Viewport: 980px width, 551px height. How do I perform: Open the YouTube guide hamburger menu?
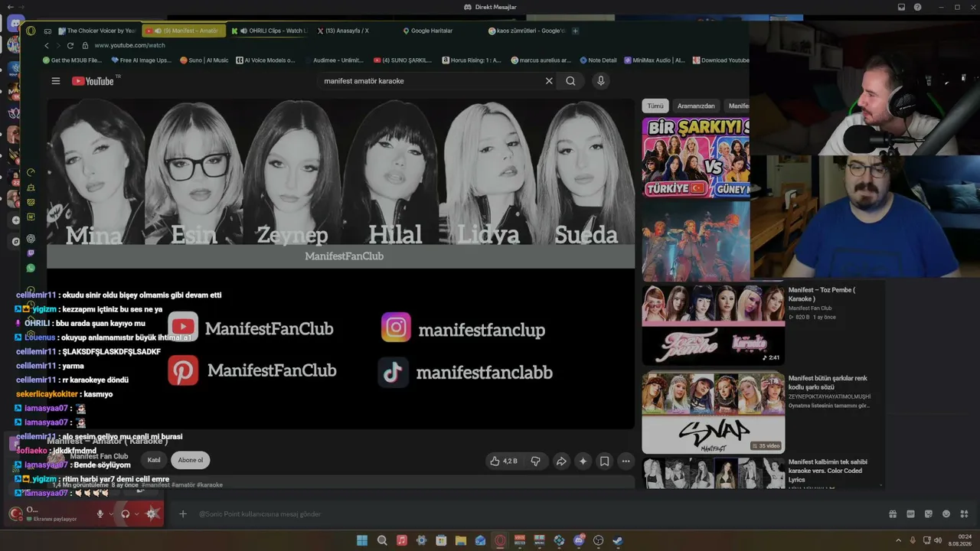tap(55, 81)
